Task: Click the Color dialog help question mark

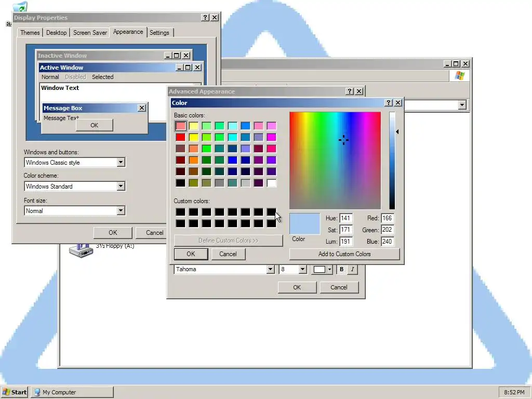Action: (x=389, y=103)
